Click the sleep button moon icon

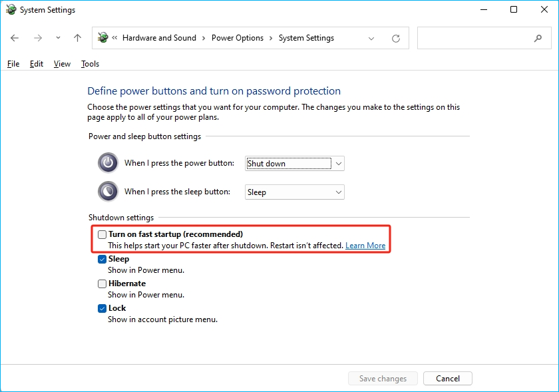point(108,192)
